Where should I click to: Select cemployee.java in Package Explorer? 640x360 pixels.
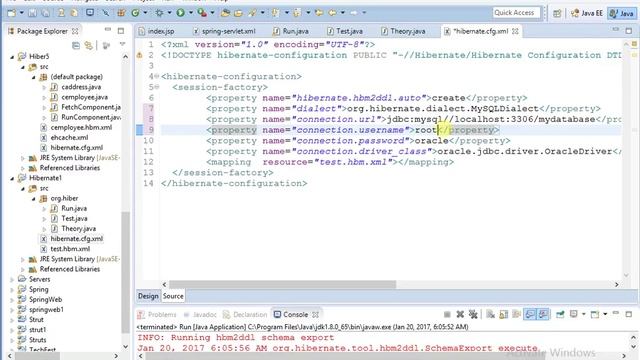click(x=84, y=97)
